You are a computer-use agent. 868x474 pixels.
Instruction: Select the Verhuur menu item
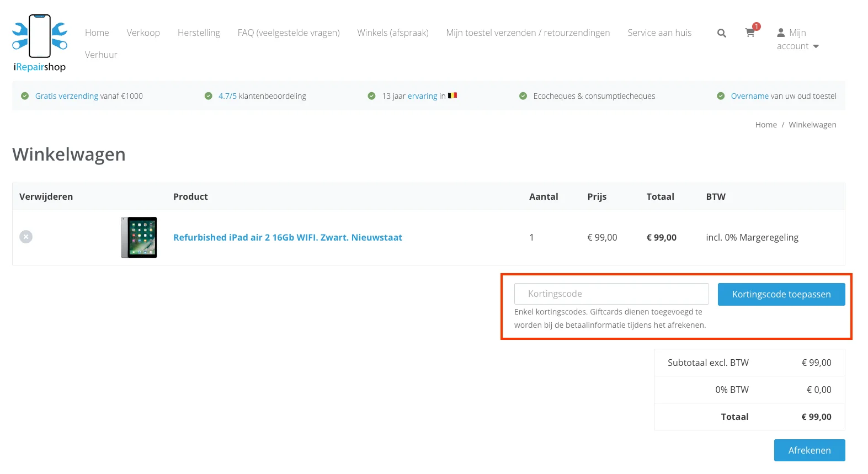[101, 55]
